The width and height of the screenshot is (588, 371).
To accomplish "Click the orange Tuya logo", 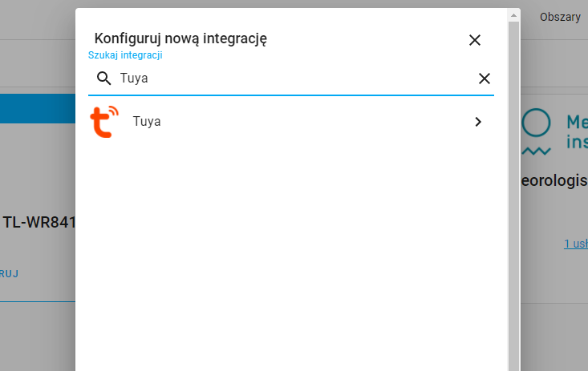I will coord(104,122).
